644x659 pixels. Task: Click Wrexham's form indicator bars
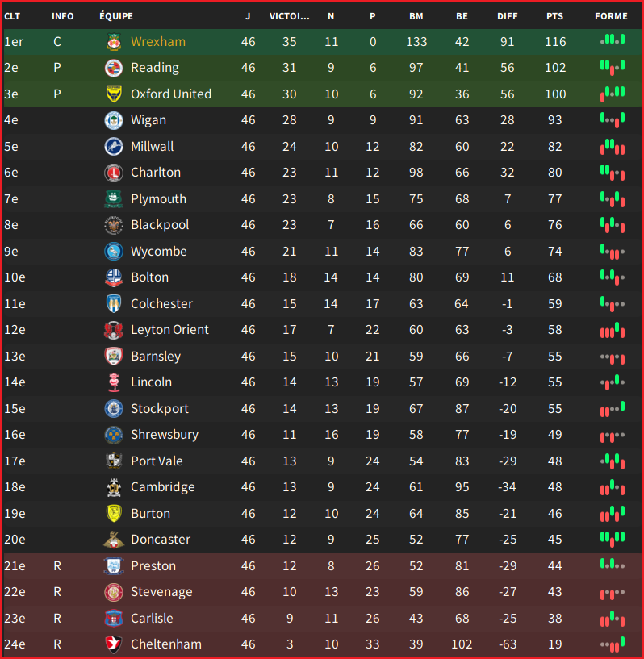tap(613, 40)
